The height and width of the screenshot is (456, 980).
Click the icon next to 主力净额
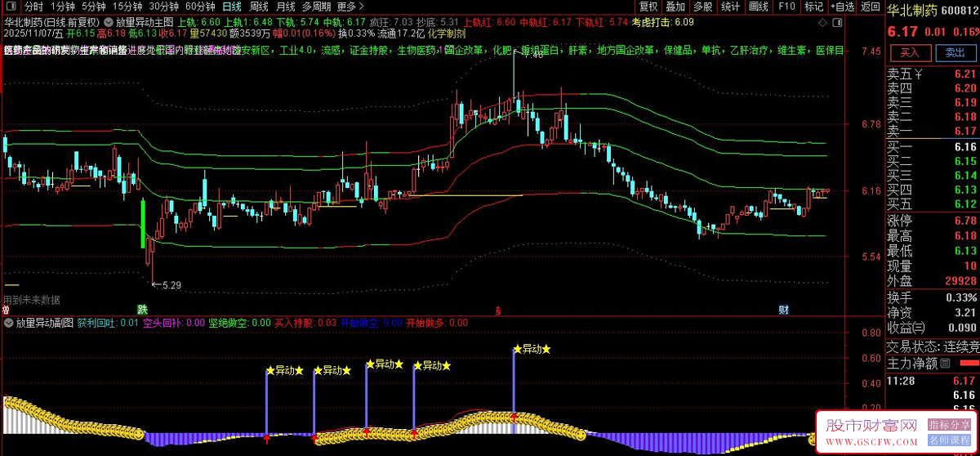[x=946, y=363]
